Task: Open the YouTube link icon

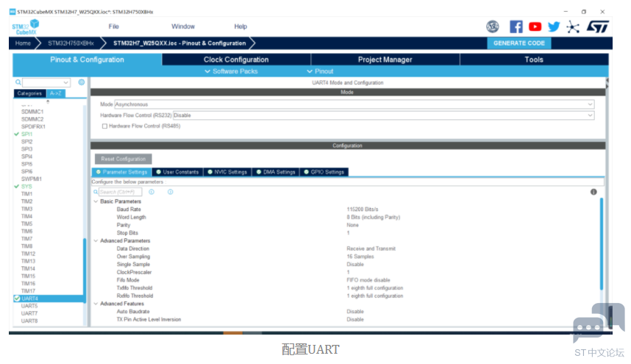Action: coord(535,26)
